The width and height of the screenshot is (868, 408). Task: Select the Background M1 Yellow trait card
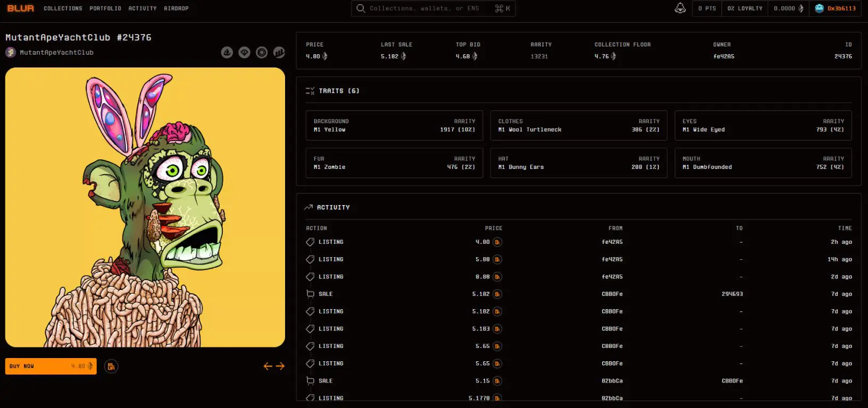(x=394, y=125)
